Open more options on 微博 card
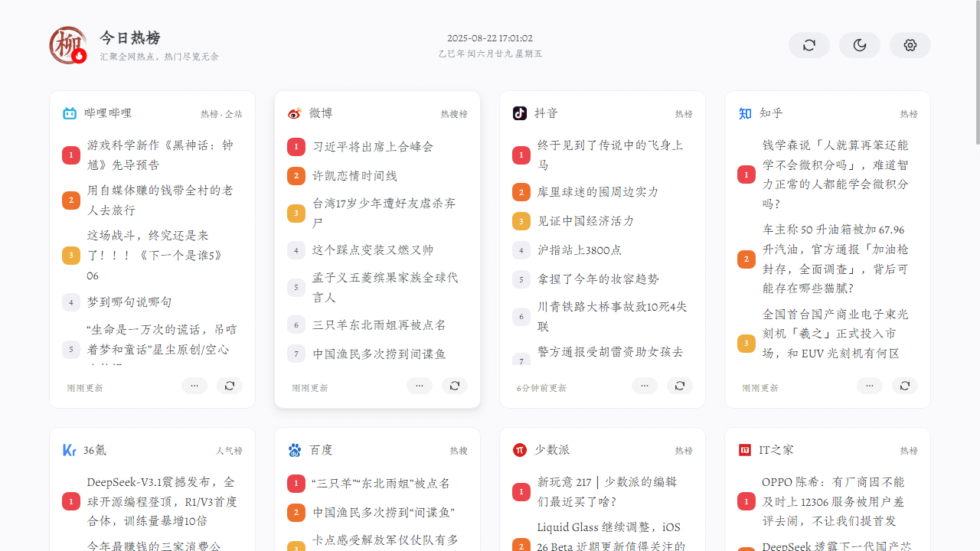The width and height of the screenshot is (980, 551). [420, 386]
